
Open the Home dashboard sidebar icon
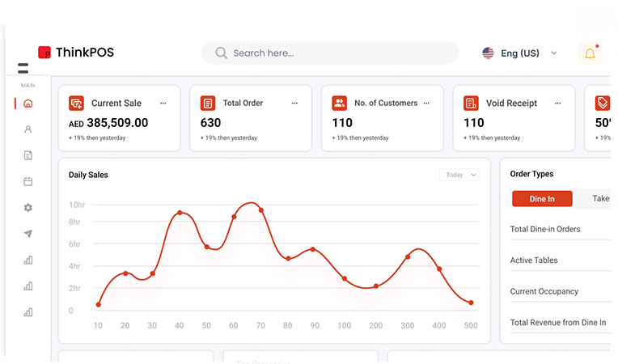(x=28, y=104)
